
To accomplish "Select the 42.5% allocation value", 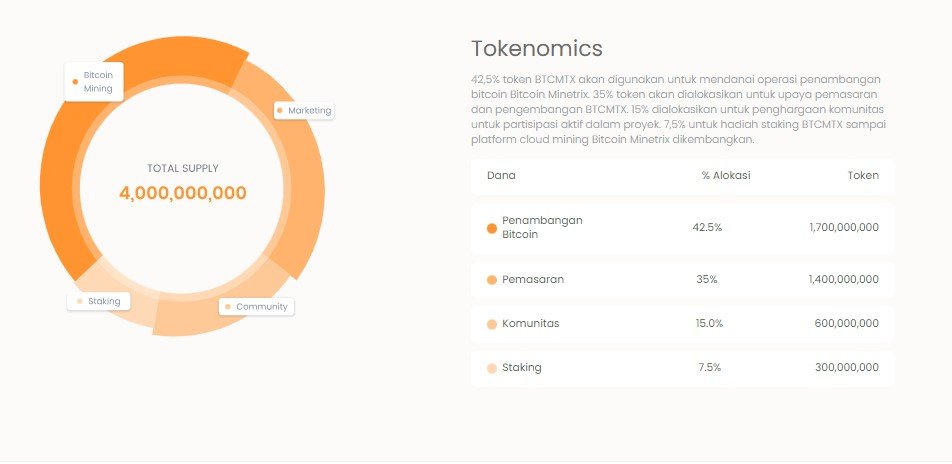I will point(707,227).
